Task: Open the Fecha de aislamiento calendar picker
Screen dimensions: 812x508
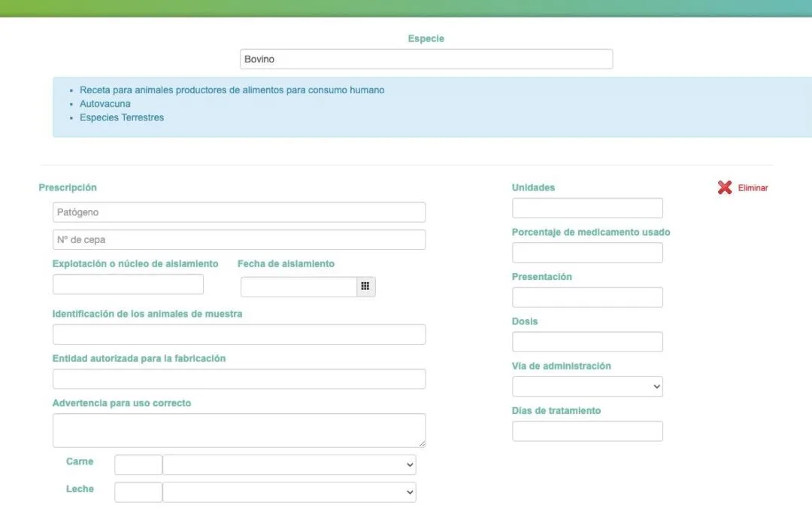Action: coord(365,287)
